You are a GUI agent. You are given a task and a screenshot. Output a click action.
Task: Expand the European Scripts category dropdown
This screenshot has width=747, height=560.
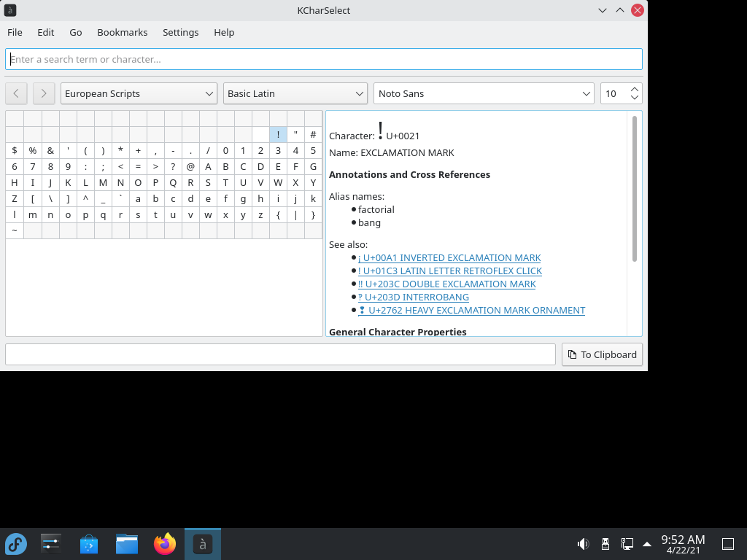tap(139, 93)
